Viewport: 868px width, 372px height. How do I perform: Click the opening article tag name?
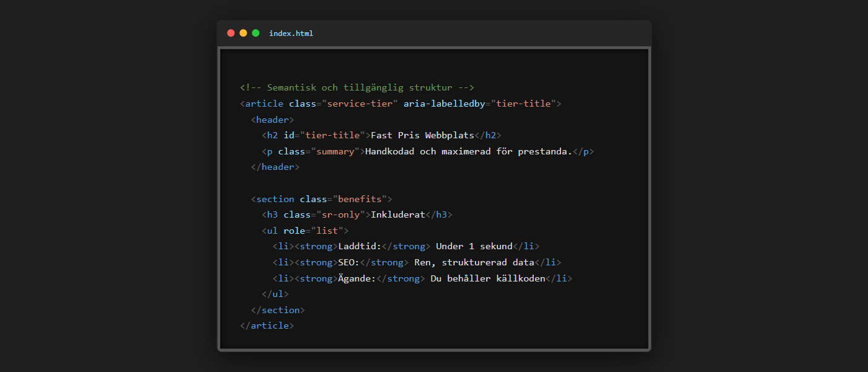click(264, 104)
